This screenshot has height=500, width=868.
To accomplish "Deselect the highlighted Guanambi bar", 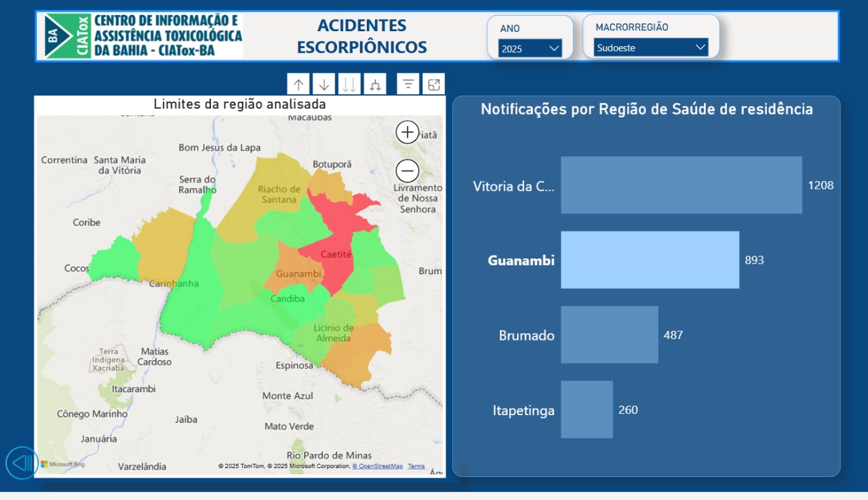I will (650, 260).
